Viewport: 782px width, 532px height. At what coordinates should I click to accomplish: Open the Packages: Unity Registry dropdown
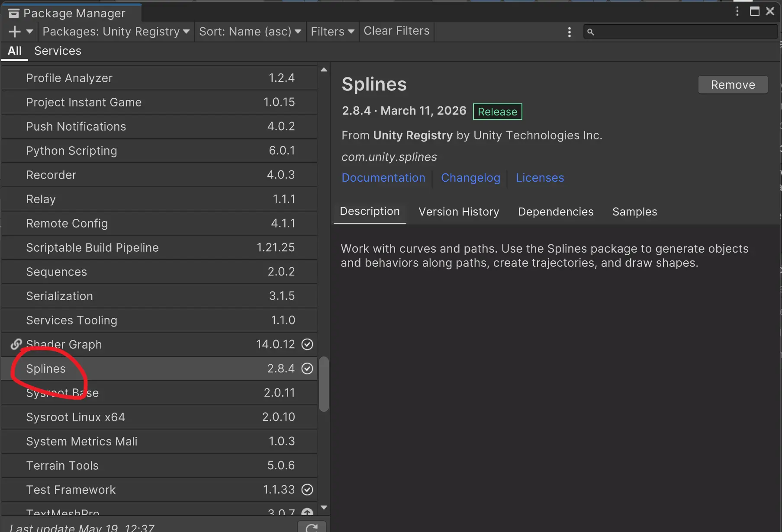[116, 32]
